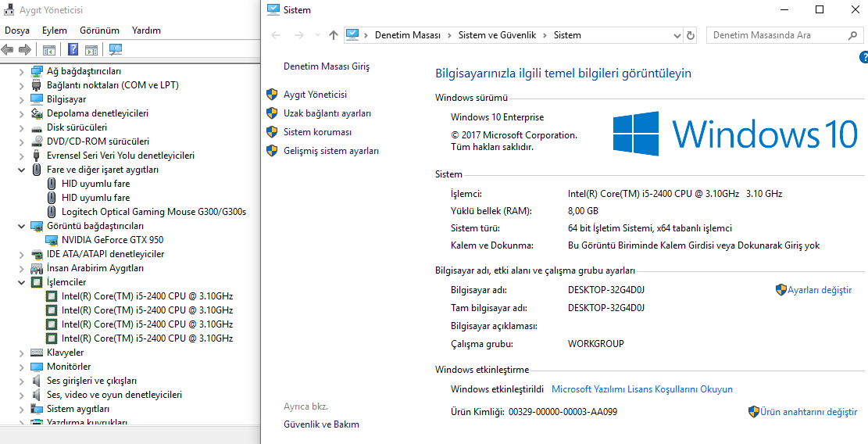Collapse the Fare ve diğer işaret aygıtları node
868x444 pixels.
(x=22, y=170)
